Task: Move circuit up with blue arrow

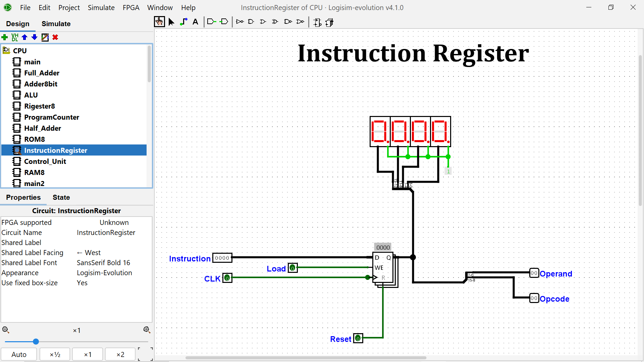Action: (24, 37)
